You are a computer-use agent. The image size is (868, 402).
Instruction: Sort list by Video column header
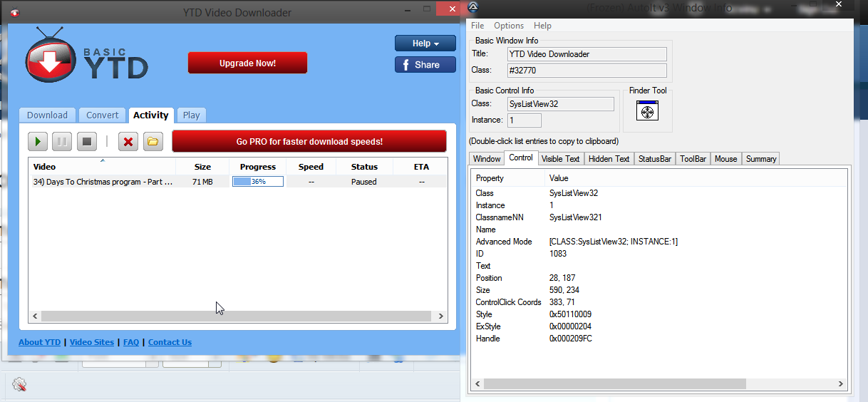click(102, 166)
